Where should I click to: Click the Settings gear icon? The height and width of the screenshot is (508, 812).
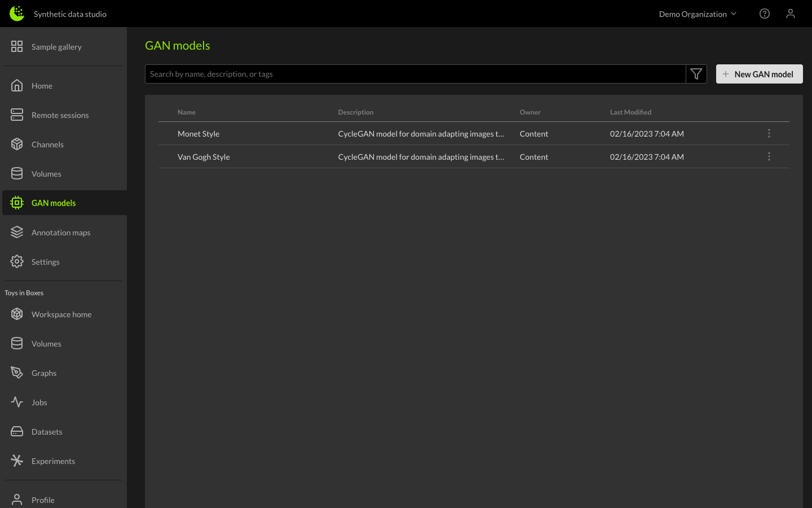tap(17, 262)
